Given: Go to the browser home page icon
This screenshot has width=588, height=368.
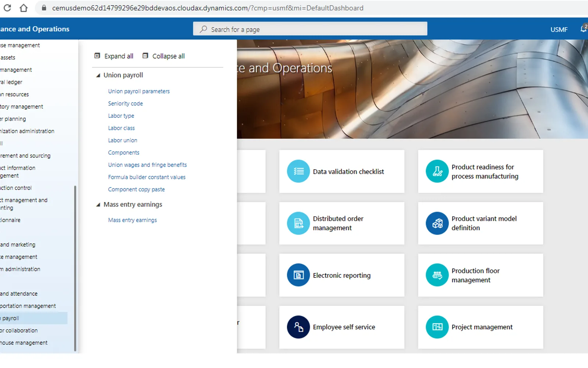Looking at the screenshot, I should click(24, 8).
